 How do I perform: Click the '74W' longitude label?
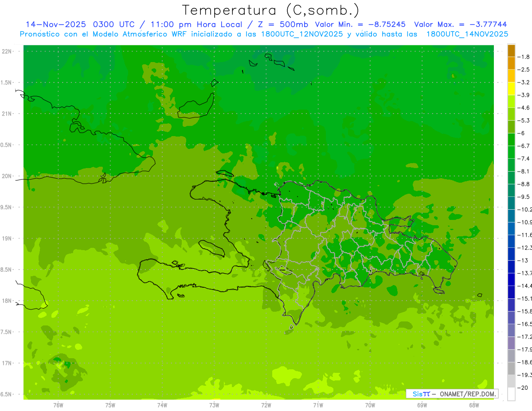162,405
